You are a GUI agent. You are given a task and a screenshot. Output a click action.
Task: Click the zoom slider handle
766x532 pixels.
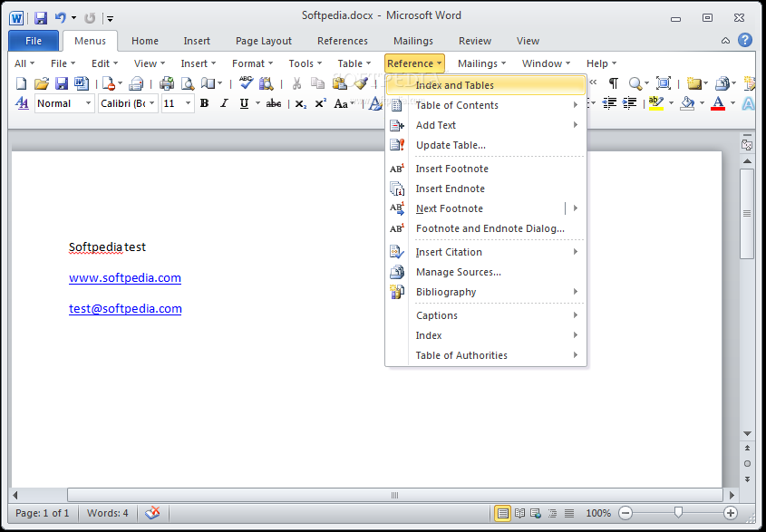678,512
